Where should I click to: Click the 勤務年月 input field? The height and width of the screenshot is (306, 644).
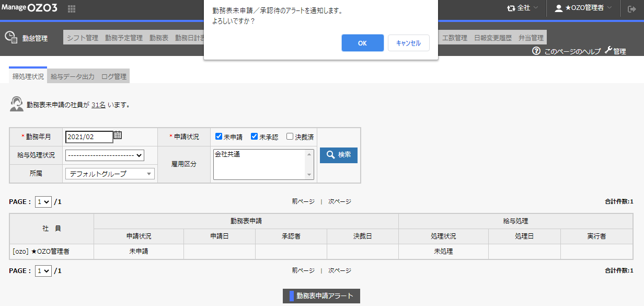89,137
